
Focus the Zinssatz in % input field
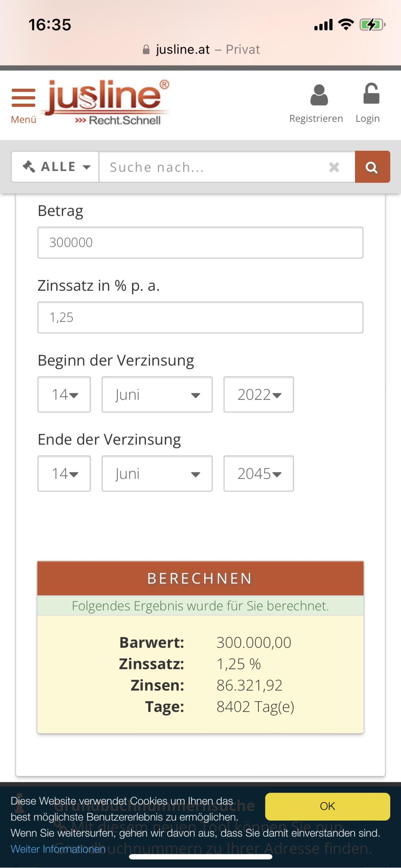[200, 317]
